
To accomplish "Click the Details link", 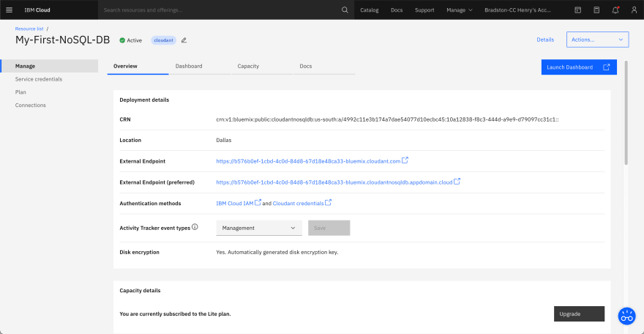I will pyautogui.click(x=545, y=40).
